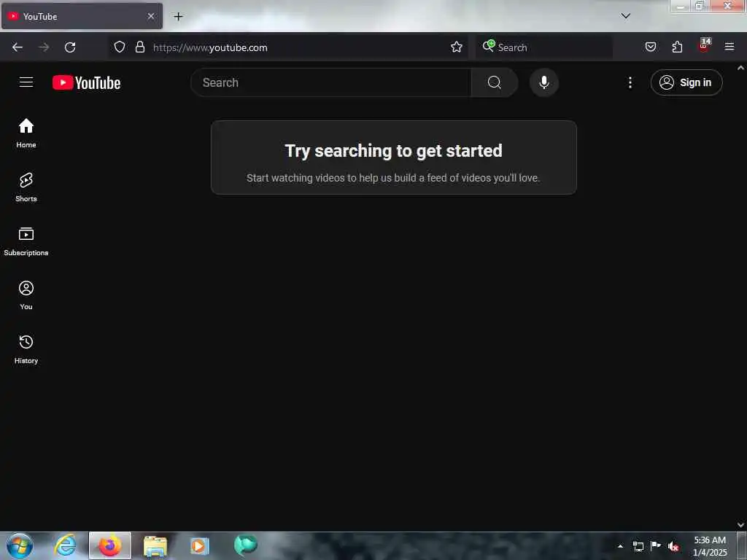Click the Firefox taskbar icon
The height and width of the screenshot is (560, 747).
click(x=109, y=545)
